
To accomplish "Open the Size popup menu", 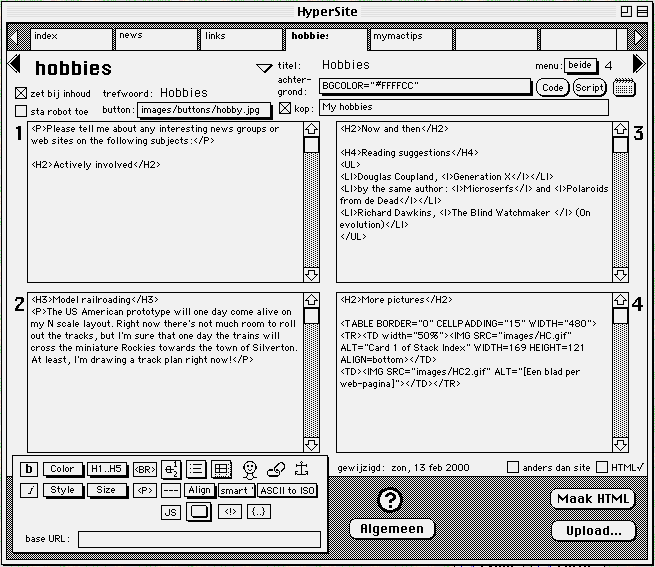I will [x=107, y=490].
